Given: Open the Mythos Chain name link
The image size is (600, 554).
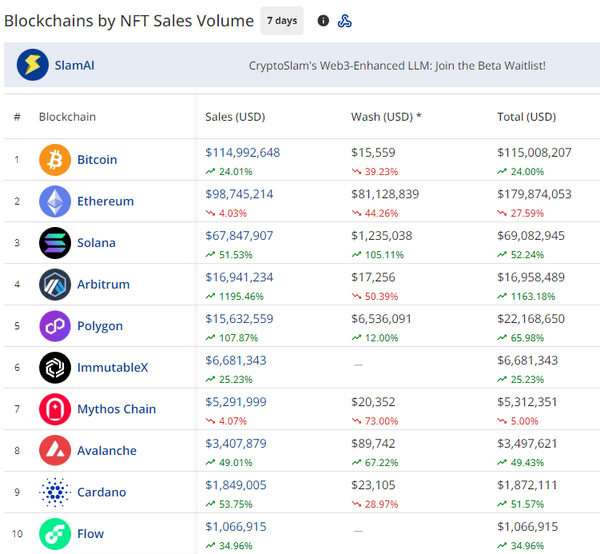Looking at the screenshot, I should pyautogui.click(x=116, y=409).
